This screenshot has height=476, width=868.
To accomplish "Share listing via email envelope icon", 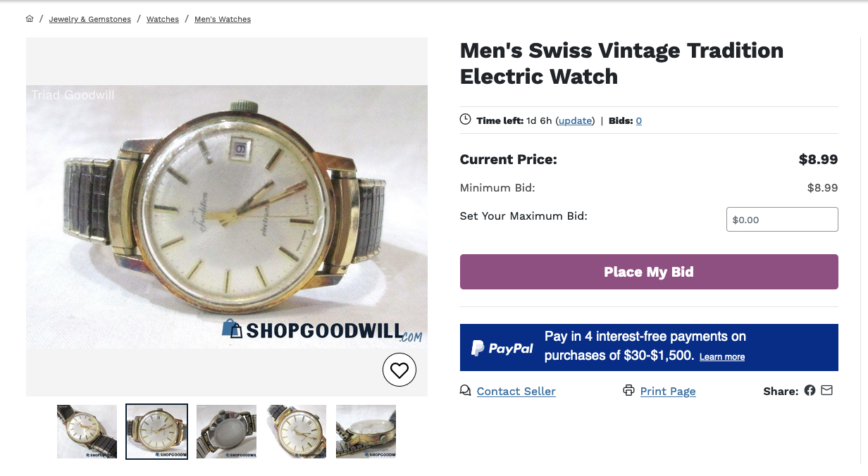I will (x=826, y=390).
